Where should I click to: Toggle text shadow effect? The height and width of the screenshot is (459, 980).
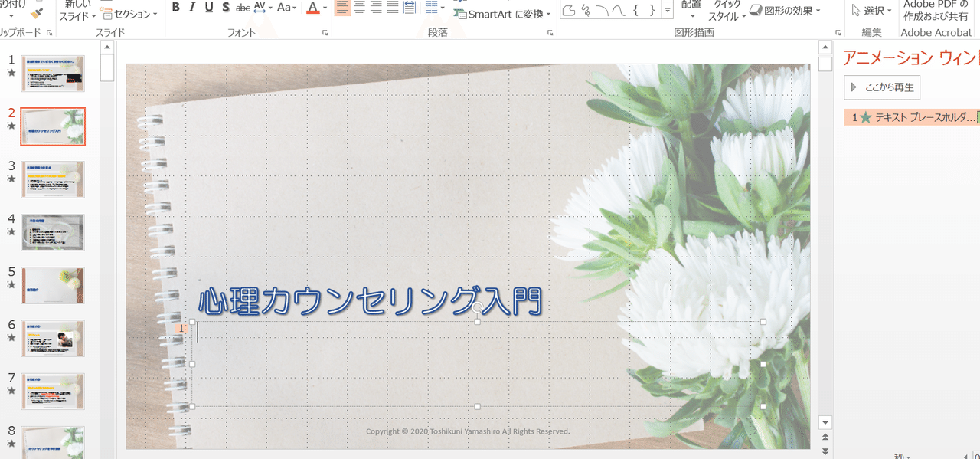coord(225,8)
